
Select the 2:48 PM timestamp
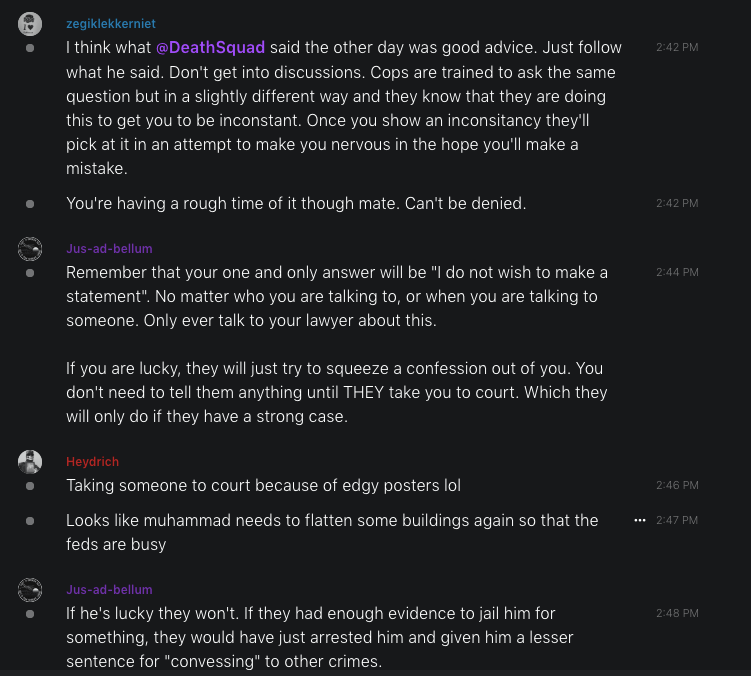[677, 614]
